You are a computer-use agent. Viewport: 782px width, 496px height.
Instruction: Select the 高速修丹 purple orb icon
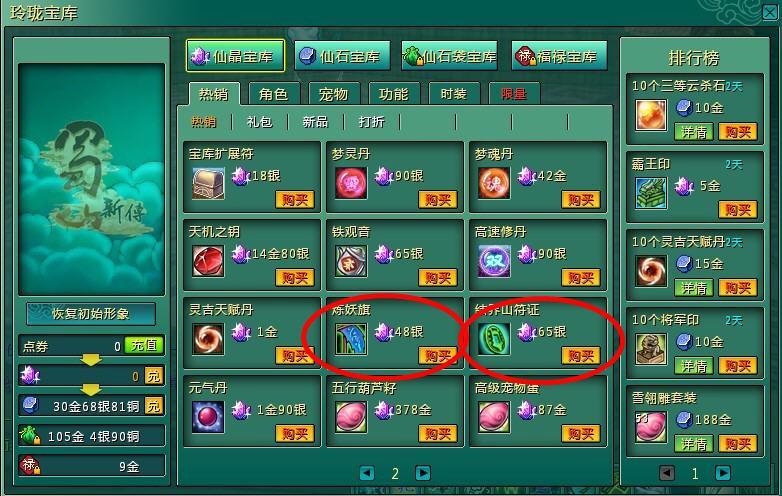(494, 261)
